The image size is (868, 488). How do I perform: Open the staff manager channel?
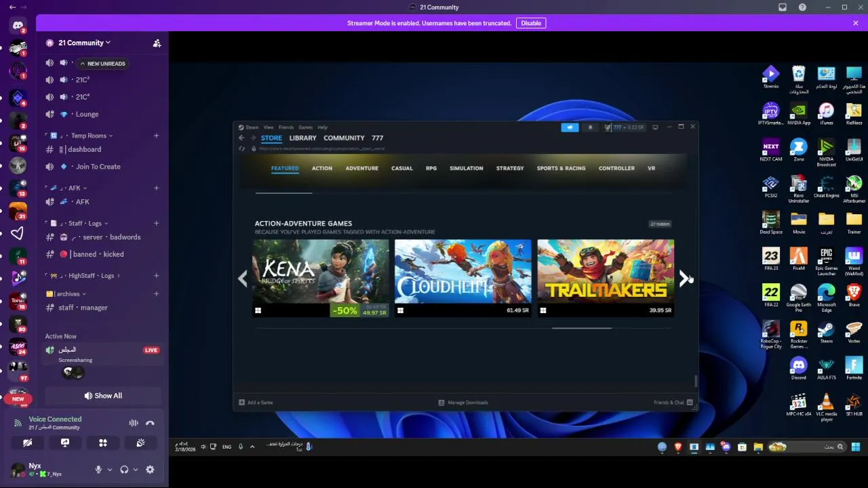pyautogui.click(x=83, y=308)
